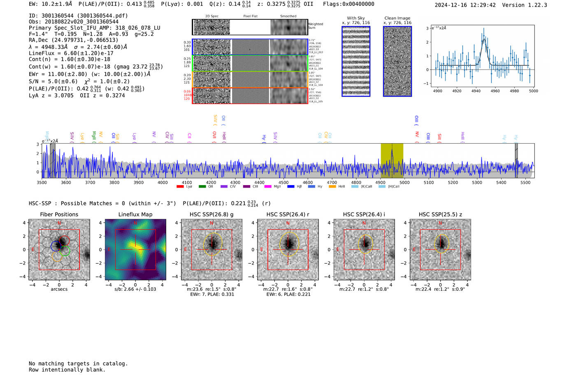Click the Lyα red legend swatch
Screen dimensions: 576x392
(x=180, y=187)
